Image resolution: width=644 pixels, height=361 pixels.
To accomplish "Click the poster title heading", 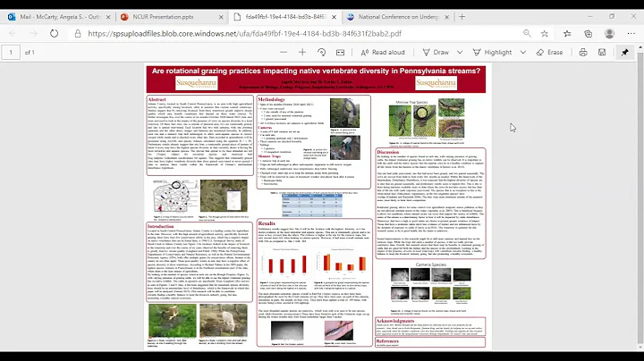I will pos(316,71).
